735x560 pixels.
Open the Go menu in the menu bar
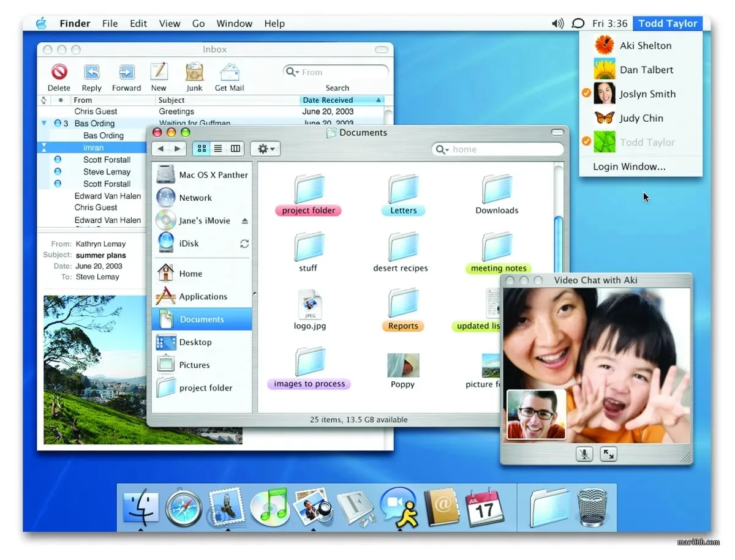click(x=198, y=23)
